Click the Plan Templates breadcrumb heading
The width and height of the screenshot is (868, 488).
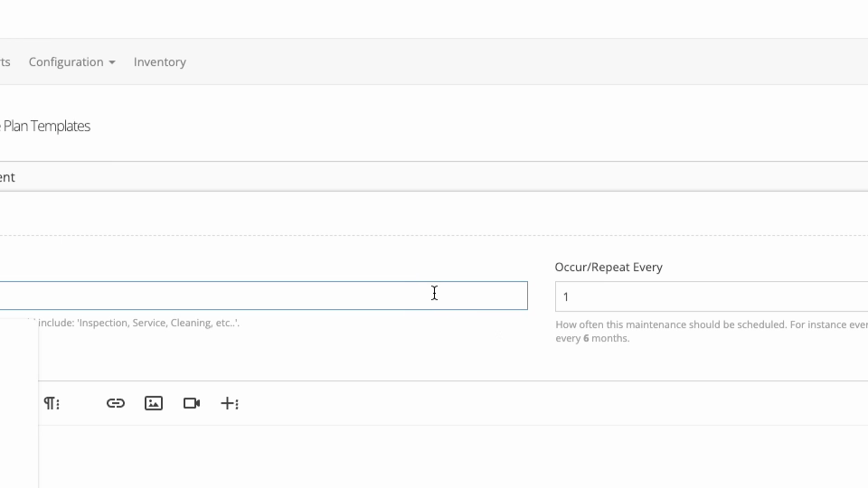[x=45, y=127]
